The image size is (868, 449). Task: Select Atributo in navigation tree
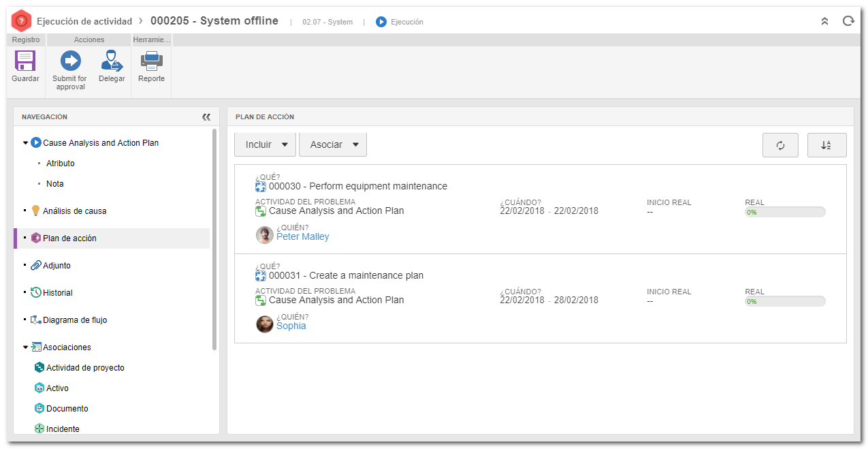click(61, 164)
